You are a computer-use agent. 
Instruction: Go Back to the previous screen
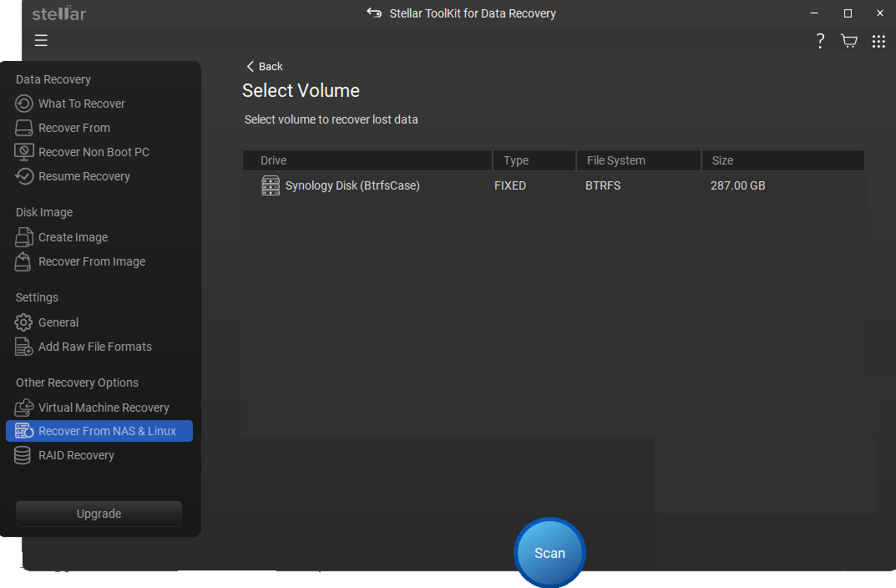coord(265,67)
